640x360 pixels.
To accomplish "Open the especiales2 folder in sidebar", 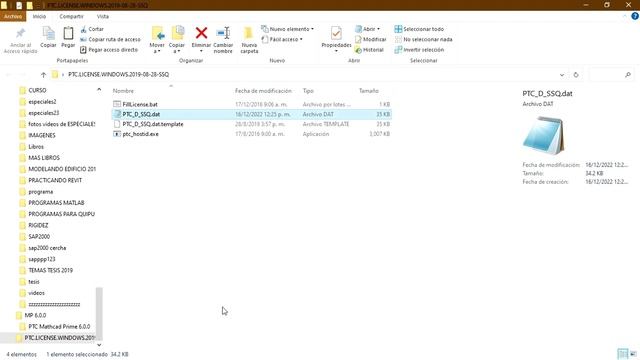I will pos(42,102).
